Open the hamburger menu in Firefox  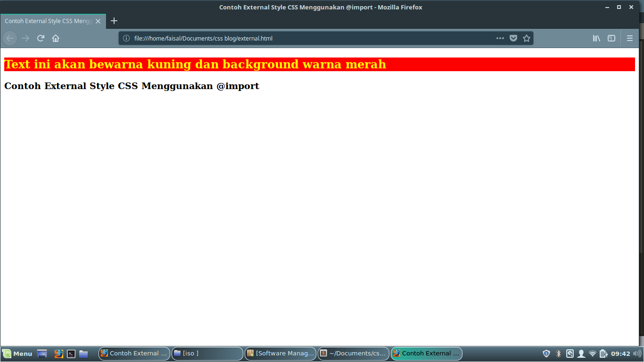pyautogui.click(x=630, y=38)
